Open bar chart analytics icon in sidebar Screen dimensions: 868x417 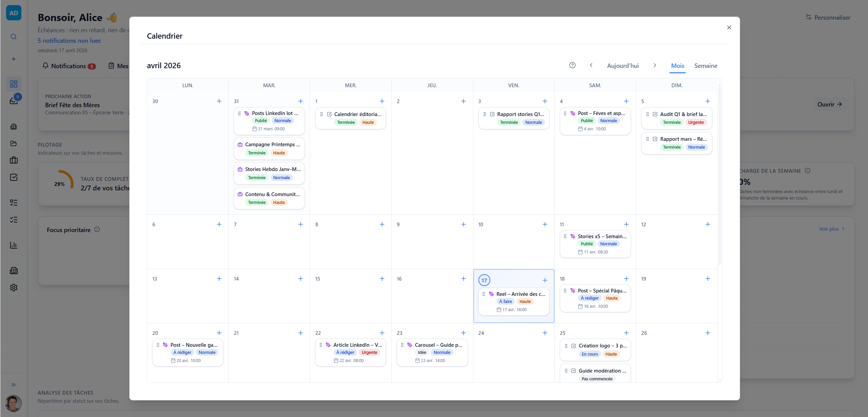point(14,245)
